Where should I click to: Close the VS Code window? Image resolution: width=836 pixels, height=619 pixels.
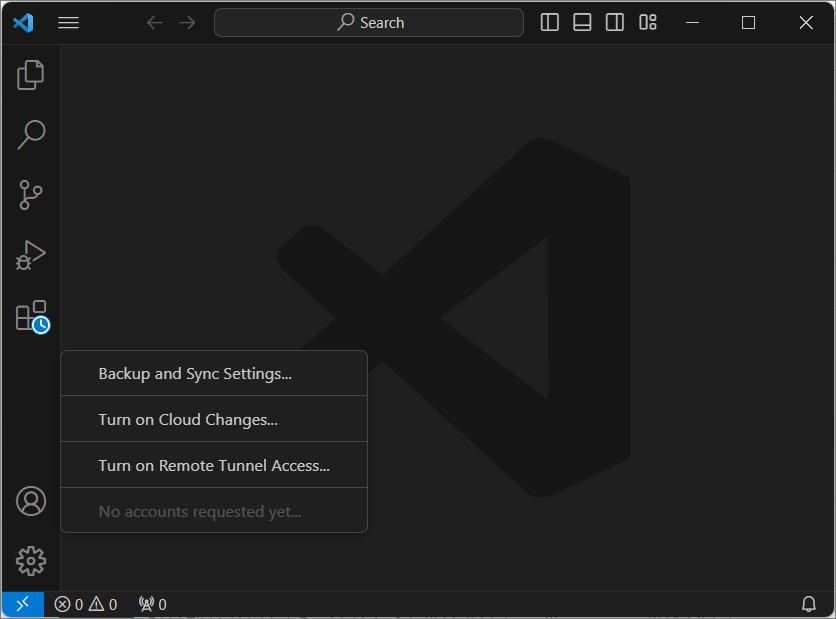click(x=806, y=22)
